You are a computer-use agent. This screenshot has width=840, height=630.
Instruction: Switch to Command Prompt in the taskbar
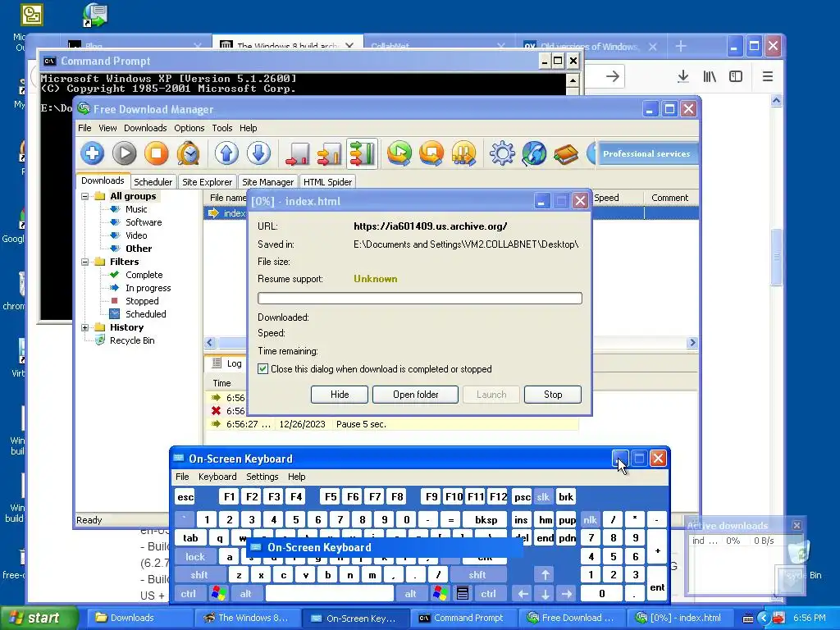463,619
